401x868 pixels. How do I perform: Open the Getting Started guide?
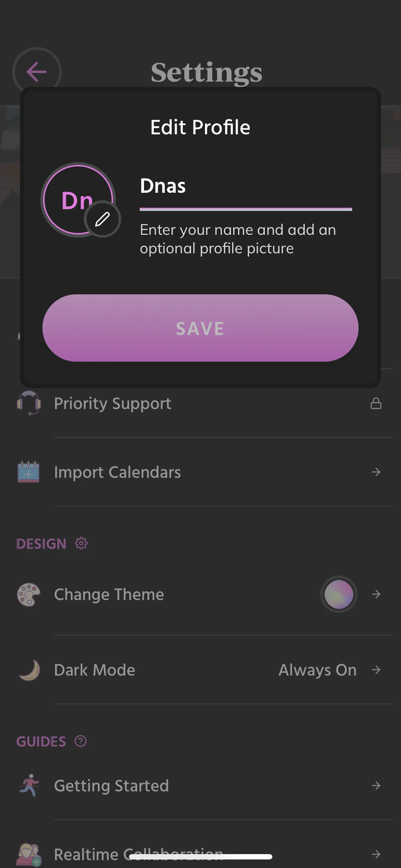(111, 785)
